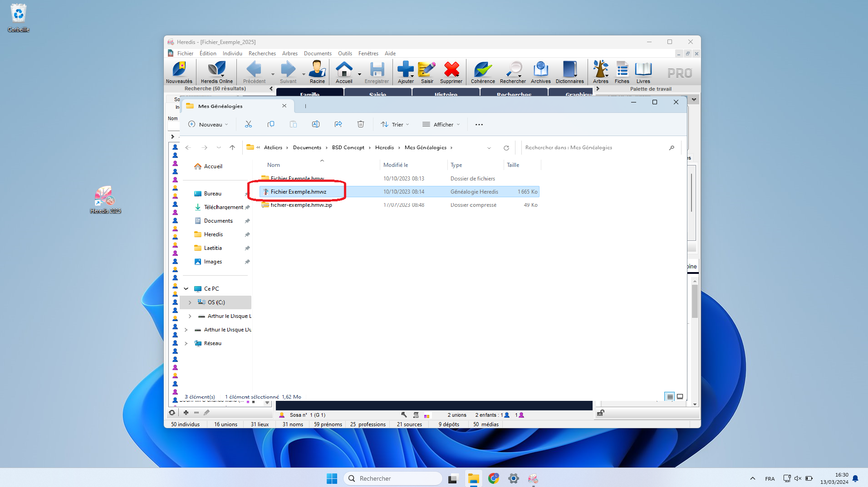
Task: Click the search field in Mes Généalogies
Action: point(594,148)
